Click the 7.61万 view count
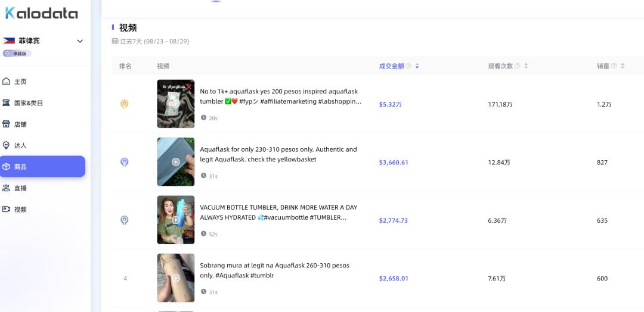 pos(497,279)
